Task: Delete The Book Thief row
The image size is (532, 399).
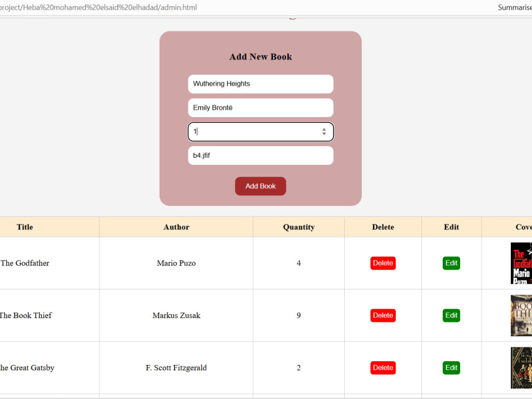Action: [383, 315]
